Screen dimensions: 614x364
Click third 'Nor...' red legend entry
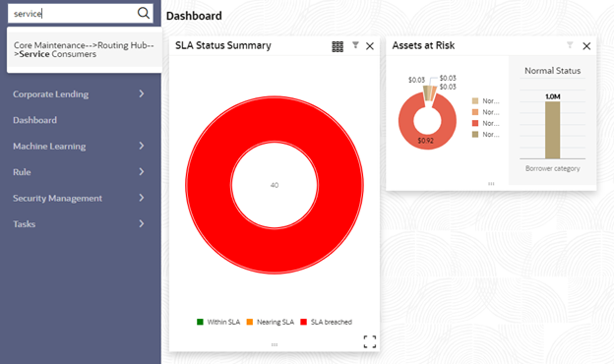click(486, 123)
